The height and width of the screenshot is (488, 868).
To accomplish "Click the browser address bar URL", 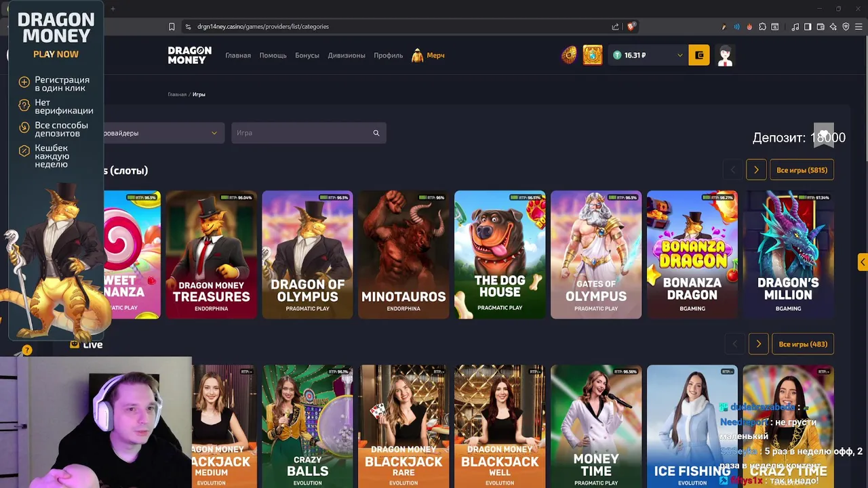I will click(x=263, y=26).
